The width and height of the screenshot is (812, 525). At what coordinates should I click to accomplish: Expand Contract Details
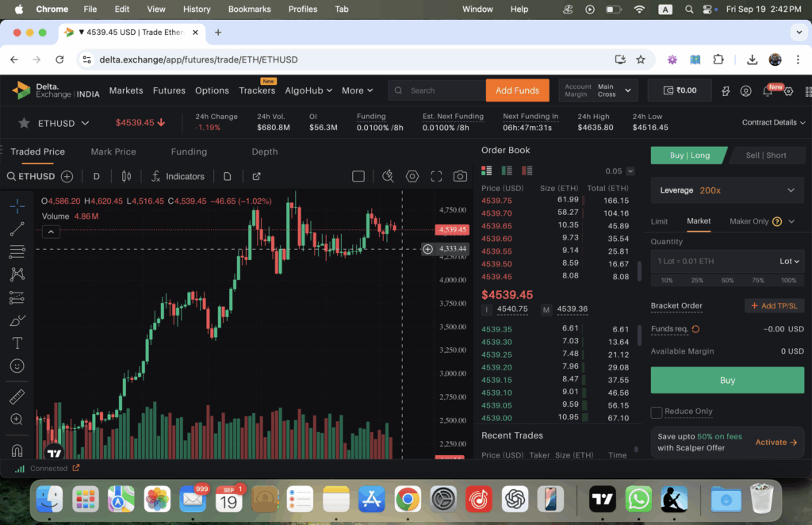coord(774,123)
